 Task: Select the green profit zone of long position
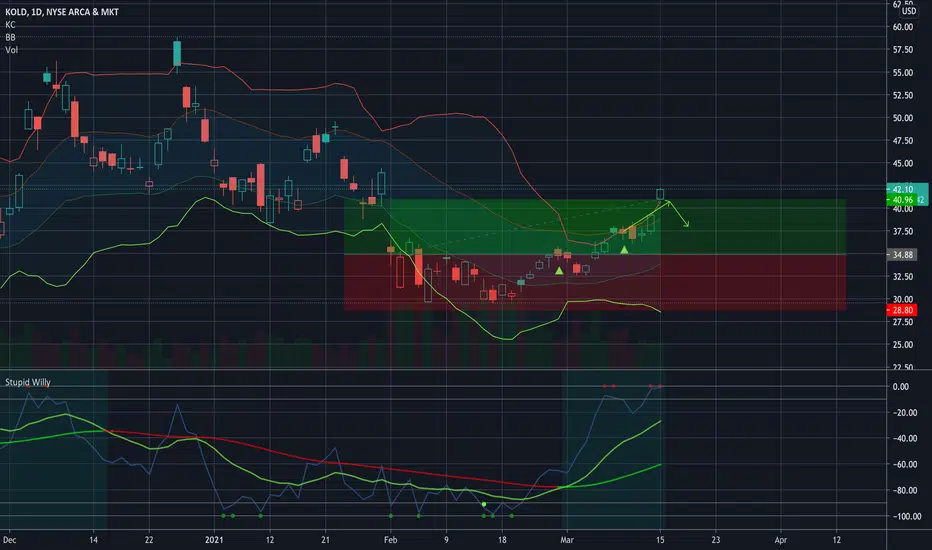pyautogui.click(x=594, y=227)
